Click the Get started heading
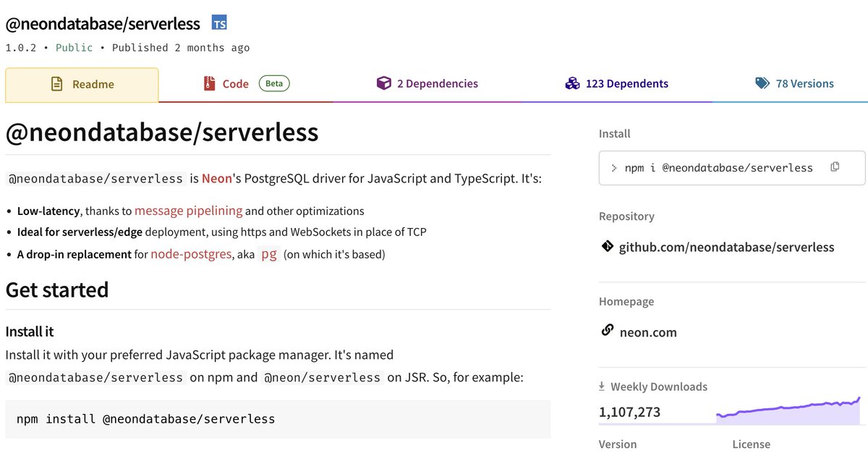 (57, 290)
